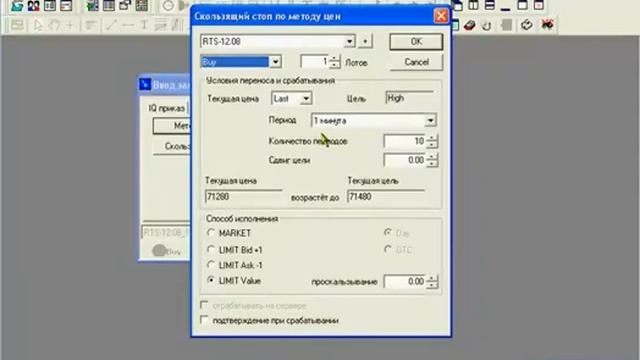This screenshot has height=360, width=640.
Task: Click the panel icon starting the second toolbar row
Action: tap(17, 25)
